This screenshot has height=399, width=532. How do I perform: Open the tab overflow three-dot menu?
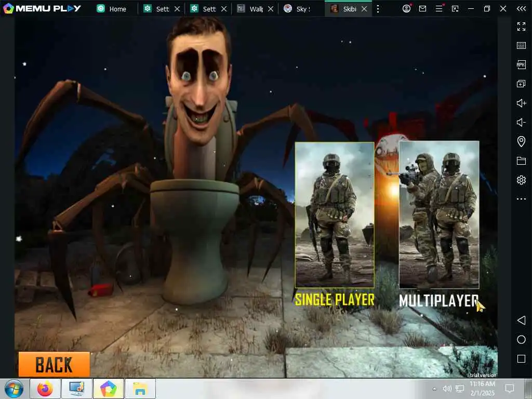click(x=378, y=9)
